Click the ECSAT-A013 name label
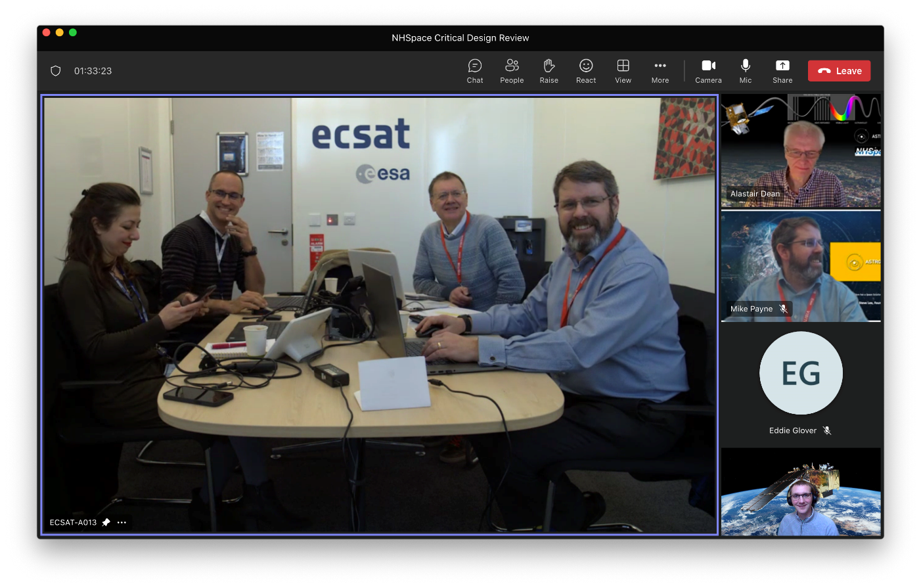 pyautogui.click(x=73, y=522)
